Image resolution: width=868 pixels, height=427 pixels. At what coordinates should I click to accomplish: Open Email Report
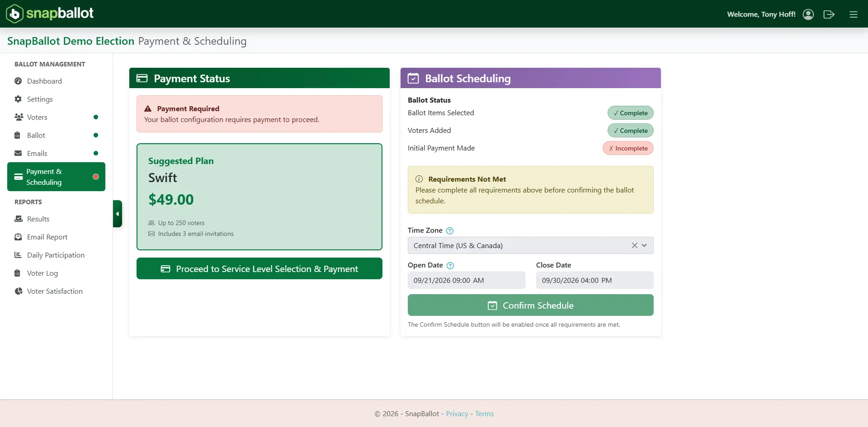pos(56,237)
